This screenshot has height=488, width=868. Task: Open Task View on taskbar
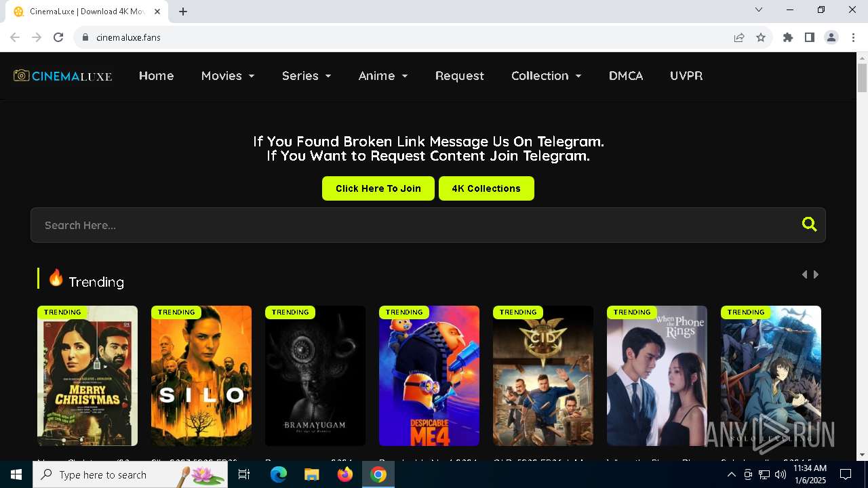coord(244,474)
